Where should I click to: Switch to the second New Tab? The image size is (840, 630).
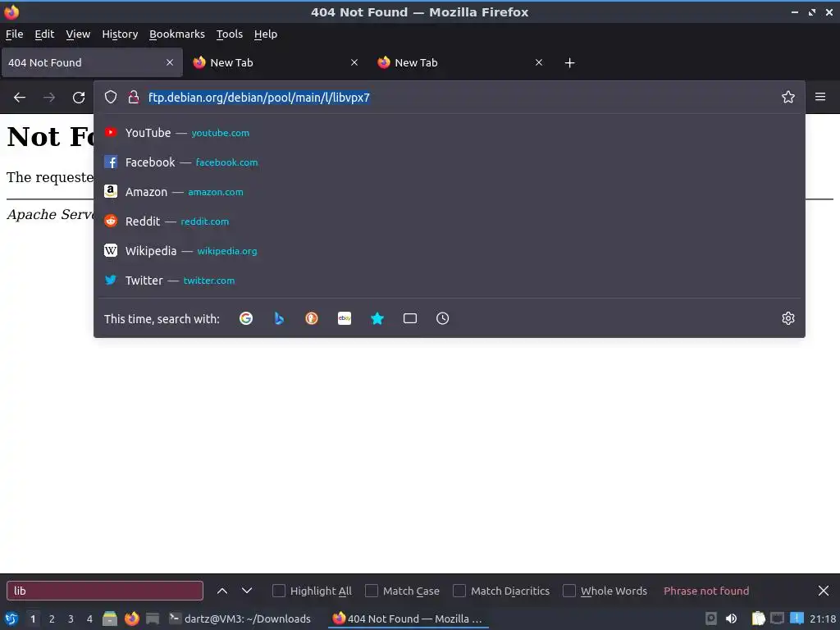pos(461,62)
